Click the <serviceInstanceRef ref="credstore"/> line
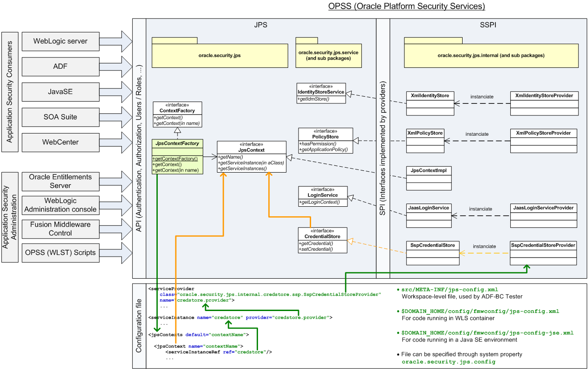 point(219,352)
